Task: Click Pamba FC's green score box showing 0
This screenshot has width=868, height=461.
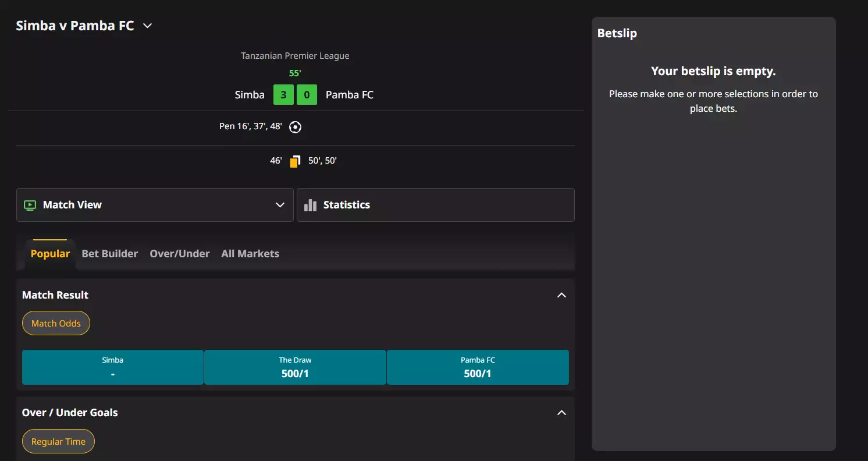Action: (x=307, y=95)
